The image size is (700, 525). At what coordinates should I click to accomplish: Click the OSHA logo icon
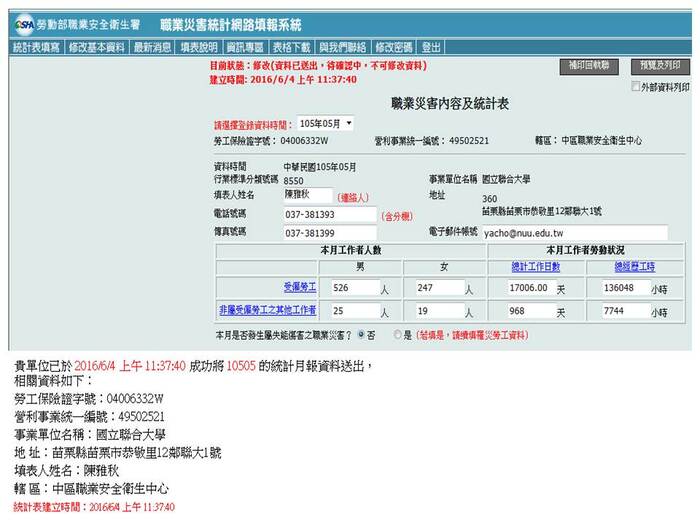pos(24,25)
